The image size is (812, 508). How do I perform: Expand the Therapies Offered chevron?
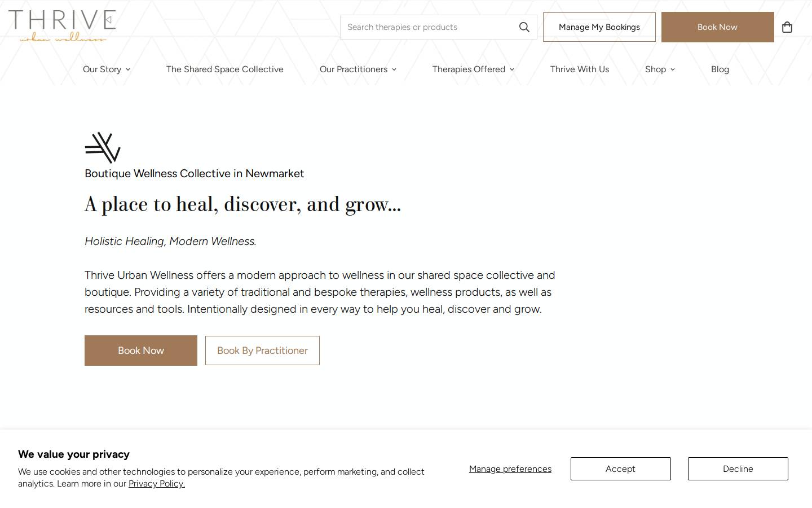(512, 69)
